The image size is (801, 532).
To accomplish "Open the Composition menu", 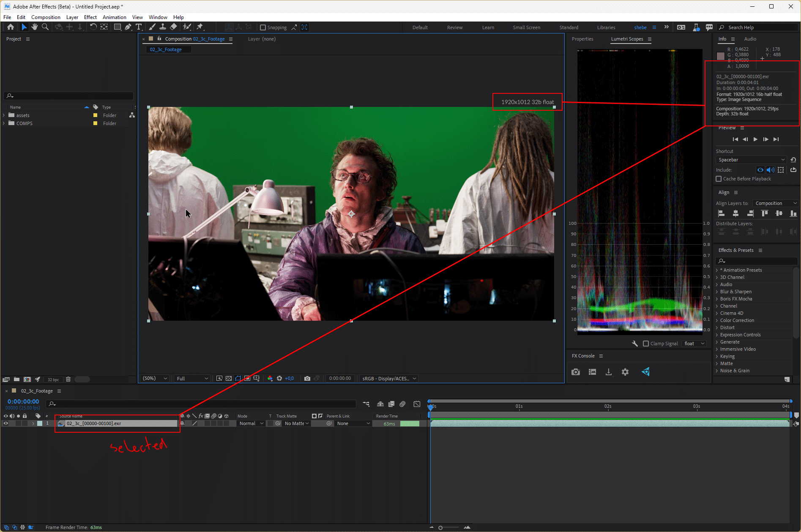I will 46,17.
